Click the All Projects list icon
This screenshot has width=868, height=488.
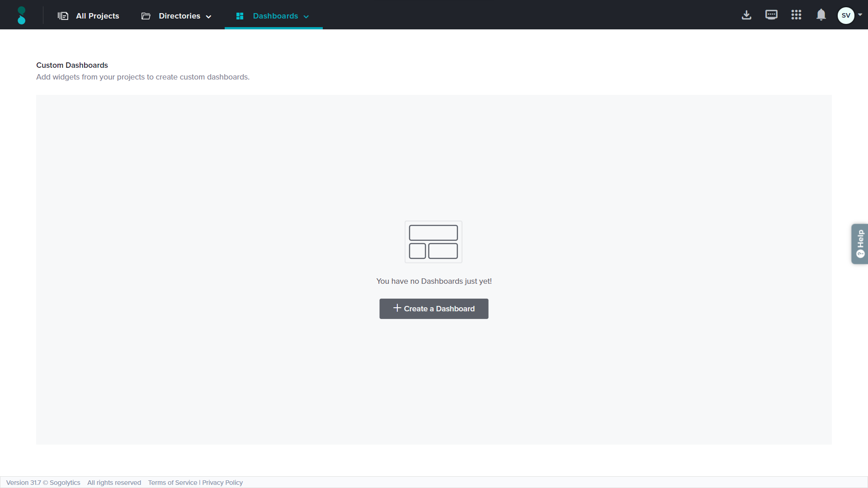click(63, 16)
